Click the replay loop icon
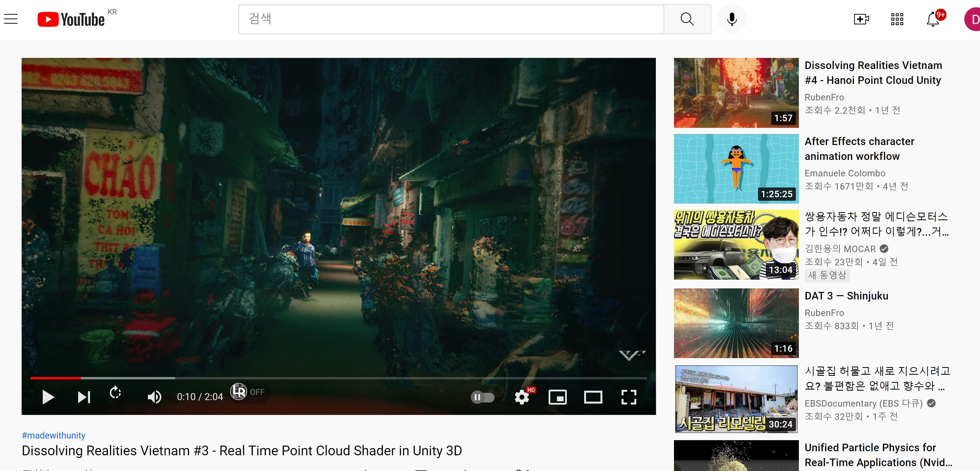980x471 pixels. click(115, 393)
